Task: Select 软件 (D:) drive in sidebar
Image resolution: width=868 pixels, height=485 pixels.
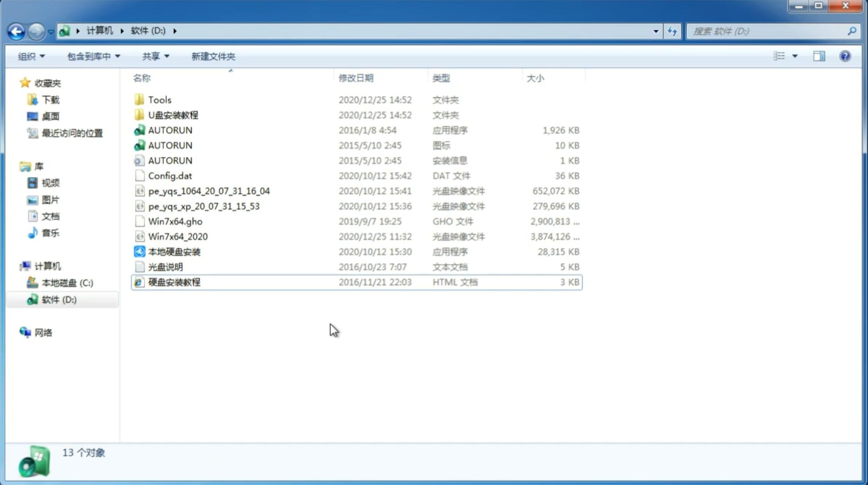Action: point(58,300)
